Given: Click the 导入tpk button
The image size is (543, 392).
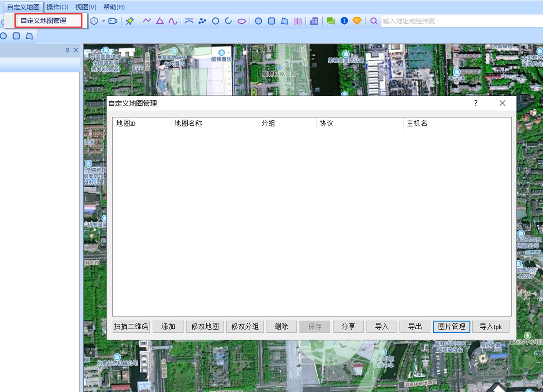Looking at the screenshot, I should tap(490, 327).
